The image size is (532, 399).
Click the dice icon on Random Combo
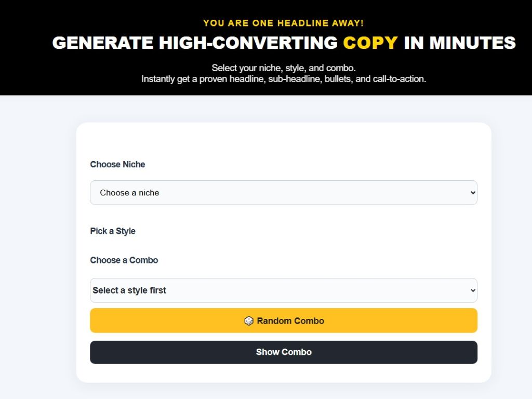click(x=249, y=321)
